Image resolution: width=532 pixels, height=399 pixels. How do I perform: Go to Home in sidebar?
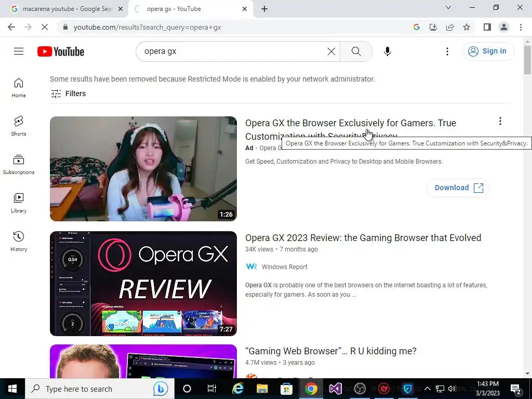(x=19, y=88)
